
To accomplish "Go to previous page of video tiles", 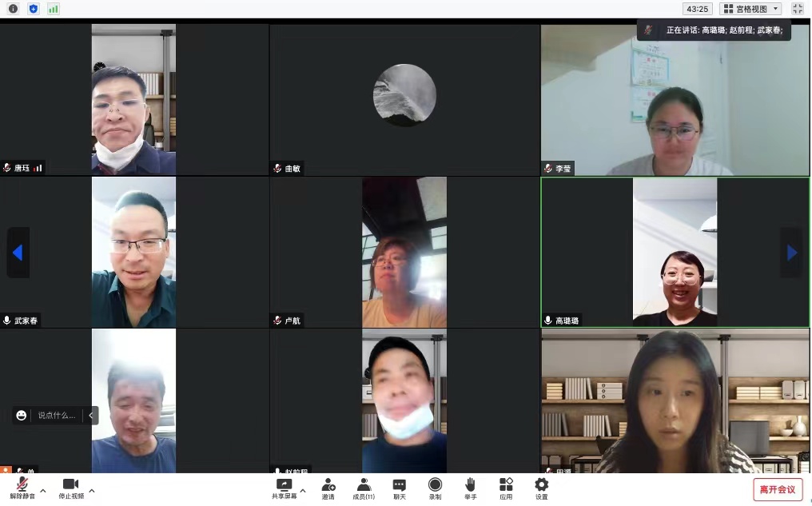I will [x=18, y=253].
